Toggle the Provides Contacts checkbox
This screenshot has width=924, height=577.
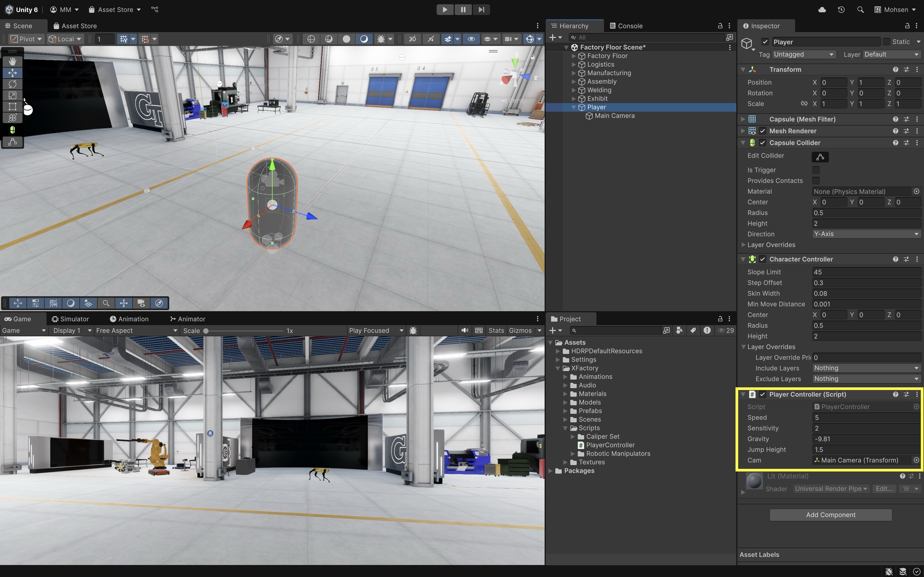[816, 181]
